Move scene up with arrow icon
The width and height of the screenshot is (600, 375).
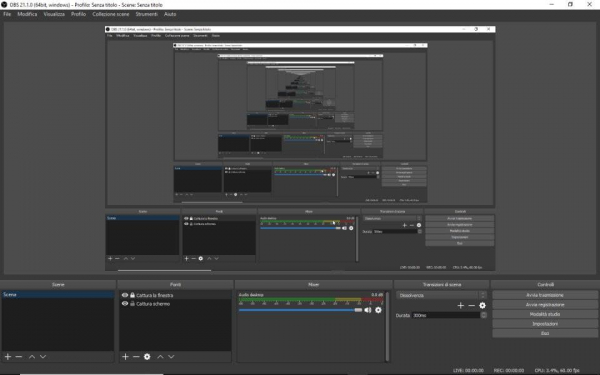click(x=32, y=357)
